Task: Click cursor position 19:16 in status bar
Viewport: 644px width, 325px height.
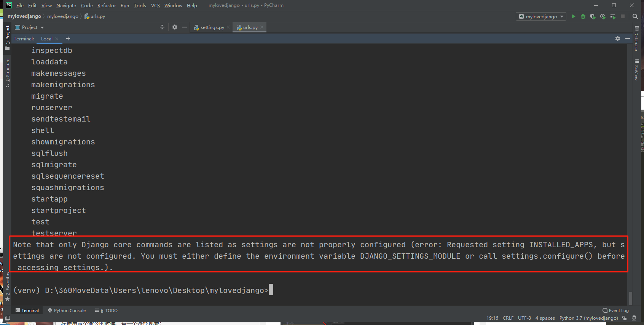Action: (x=492, y=318)
